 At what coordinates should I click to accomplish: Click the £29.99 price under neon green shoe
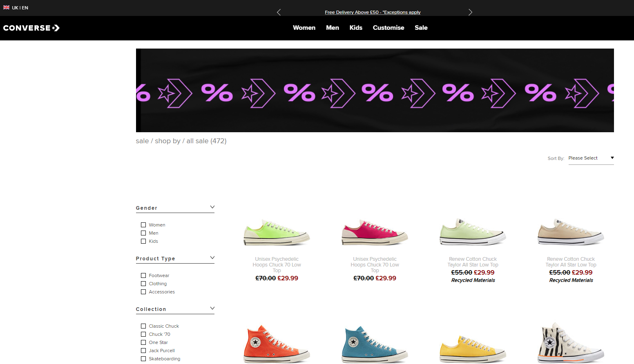(288, 278)
